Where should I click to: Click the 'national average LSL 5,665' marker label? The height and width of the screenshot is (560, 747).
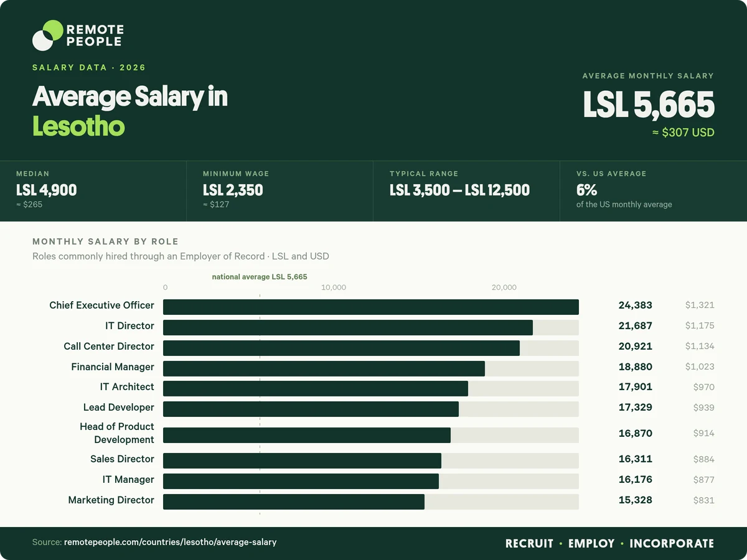(x=260, y=277)
